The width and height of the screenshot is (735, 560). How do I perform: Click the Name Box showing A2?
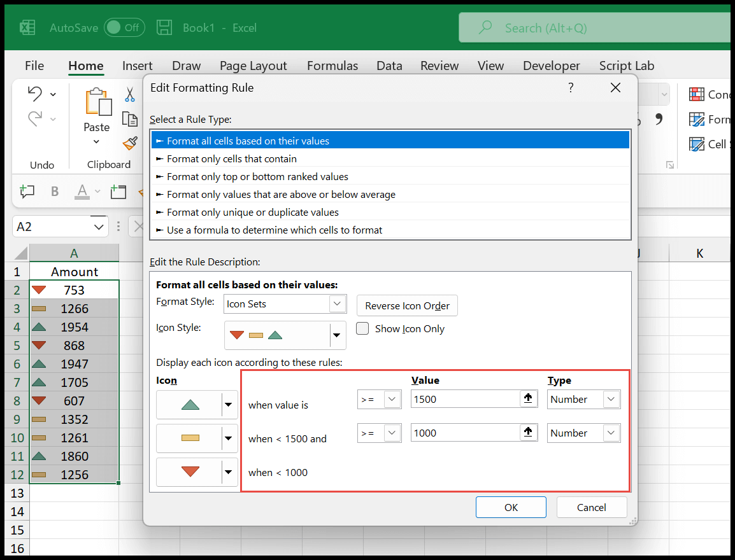tap(52, 227)
